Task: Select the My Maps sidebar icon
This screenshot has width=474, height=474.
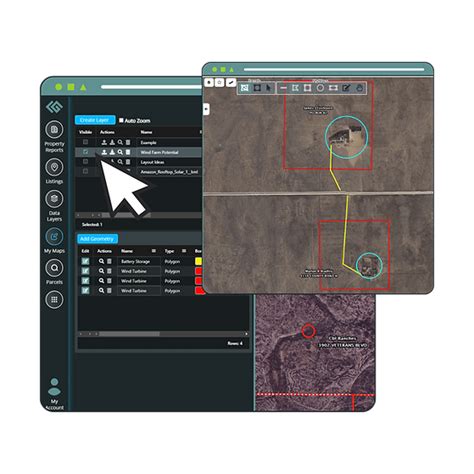Action: tap(54, 237)
